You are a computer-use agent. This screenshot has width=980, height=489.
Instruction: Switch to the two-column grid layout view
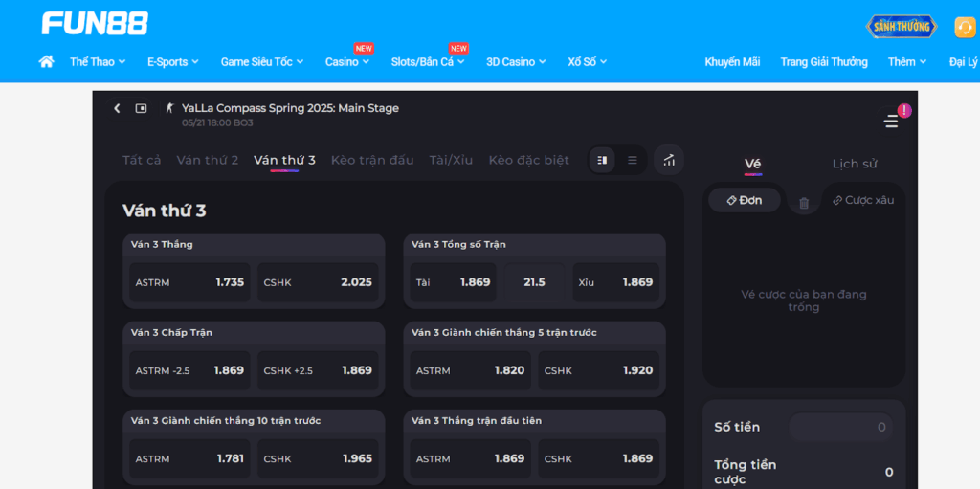pos(603,160)
